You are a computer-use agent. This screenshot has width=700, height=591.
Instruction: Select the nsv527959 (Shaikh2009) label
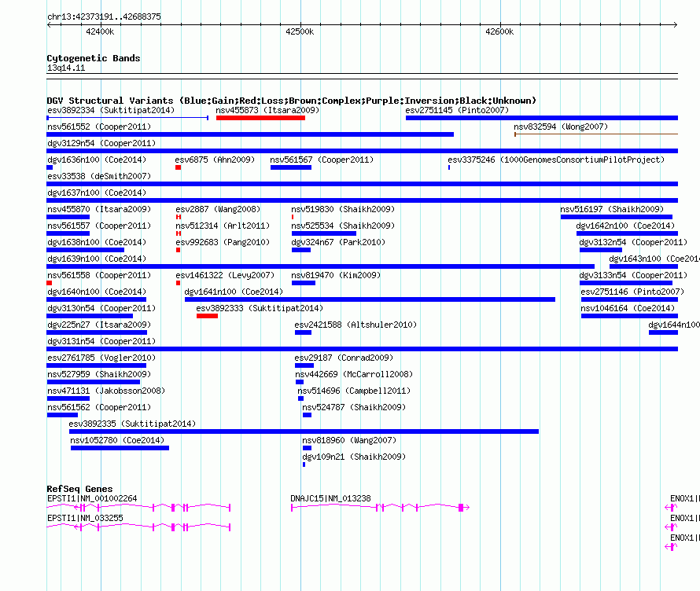pyautogui.click(x=99, y=374)
